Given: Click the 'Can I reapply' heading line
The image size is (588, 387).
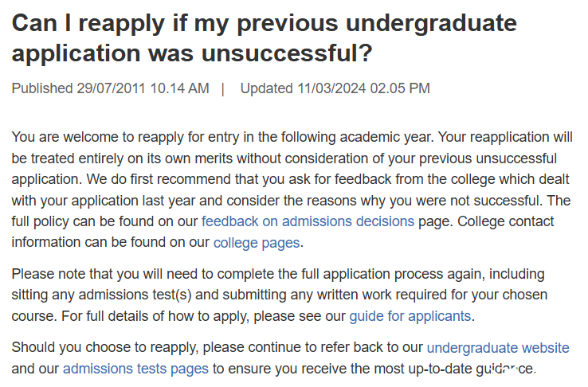Looking at the screenshot, I should coord(265,24).
